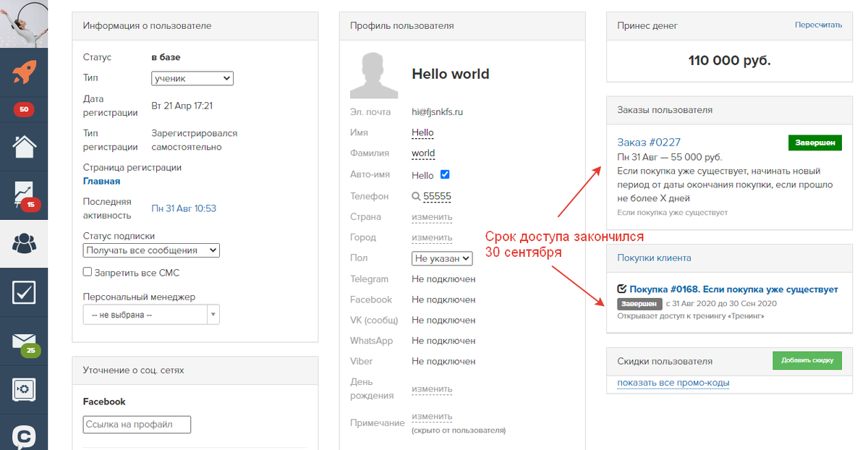
Task: Click the VK (сообщ) Не подключен status
Action: coord(443,320)
